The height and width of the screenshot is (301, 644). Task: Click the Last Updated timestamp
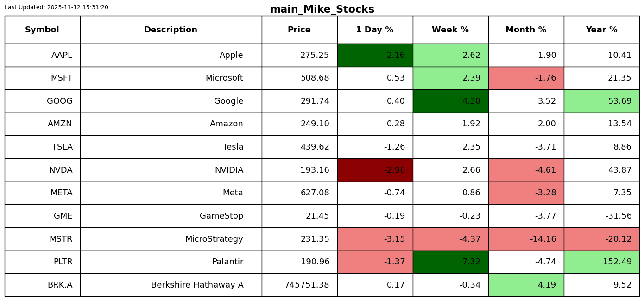click(x=57, y=7)
